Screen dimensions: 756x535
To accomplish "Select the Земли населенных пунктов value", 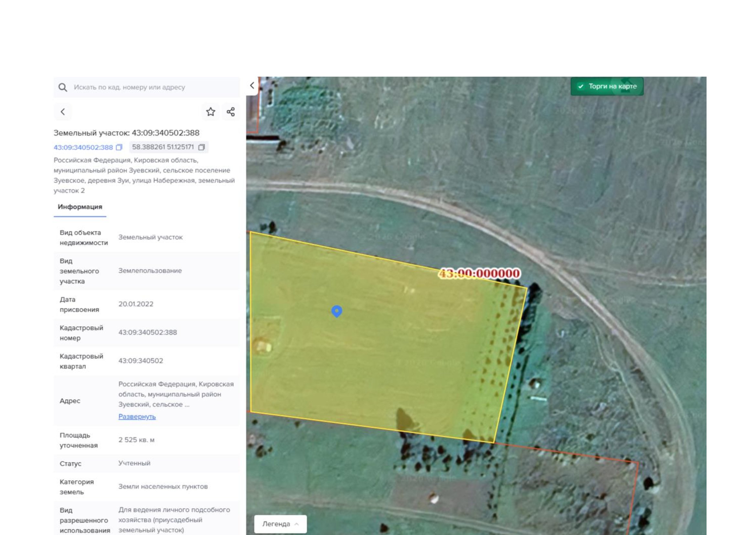I will 163,486.
